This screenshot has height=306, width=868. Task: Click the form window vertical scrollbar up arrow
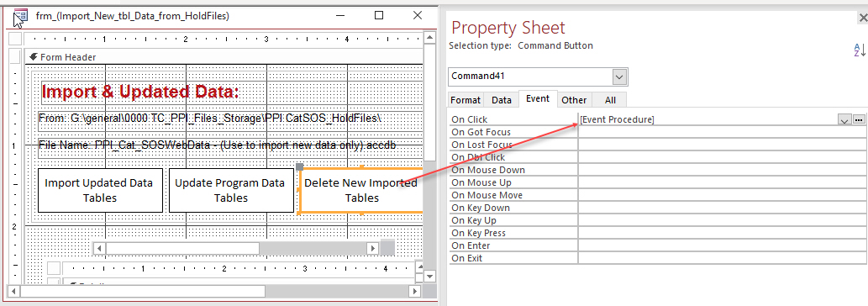[429, 38]
